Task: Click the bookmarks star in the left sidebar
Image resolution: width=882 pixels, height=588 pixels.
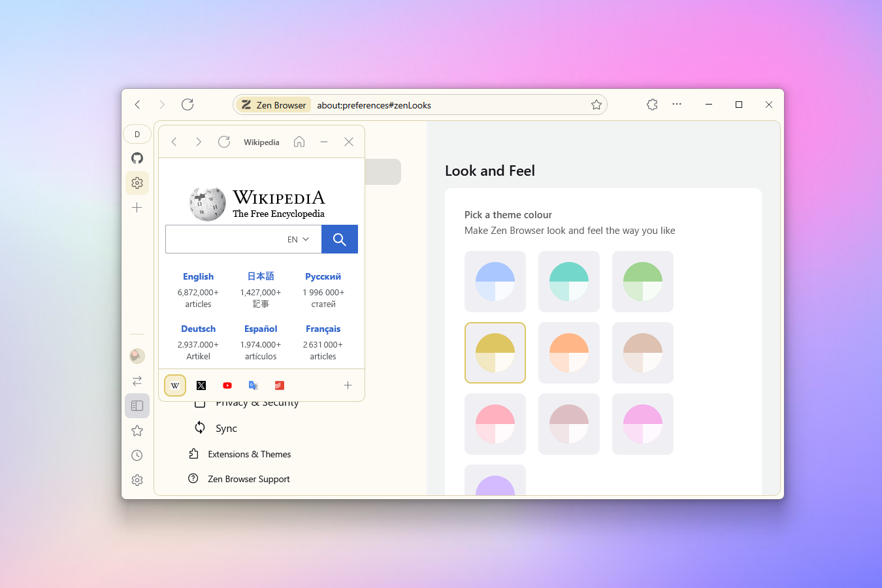Action: 137,431
